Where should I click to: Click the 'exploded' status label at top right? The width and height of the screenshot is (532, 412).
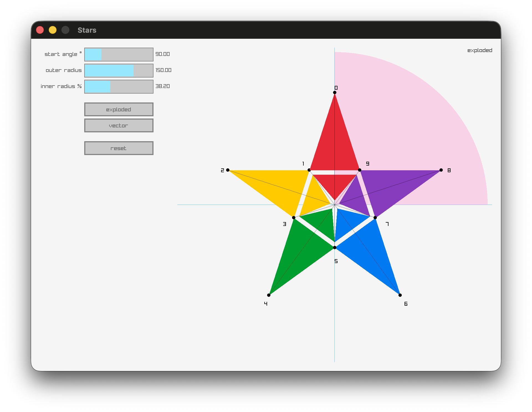click(x=480, y=50)
